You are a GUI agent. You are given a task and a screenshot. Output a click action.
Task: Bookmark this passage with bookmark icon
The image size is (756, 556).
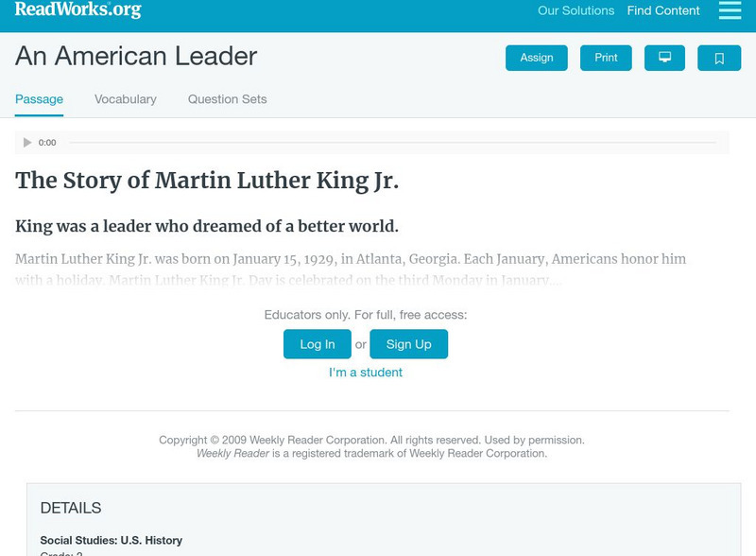[719, 58]
